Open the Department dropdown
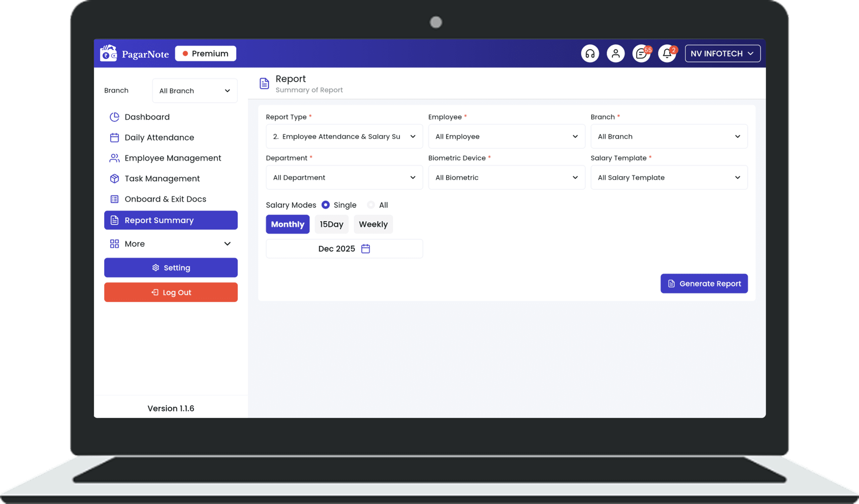This screenshot has height=504, width=859. 344,177
